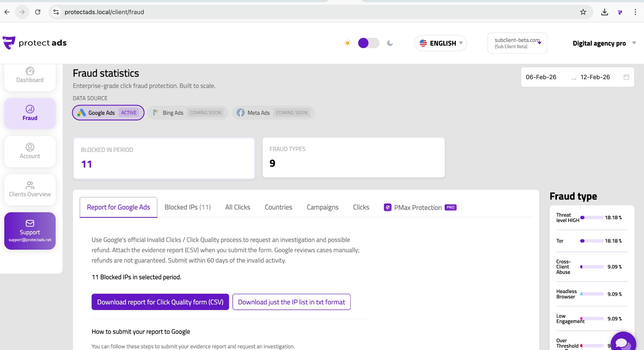Switch to the Blocked IPs tab

tap(187, 207)
